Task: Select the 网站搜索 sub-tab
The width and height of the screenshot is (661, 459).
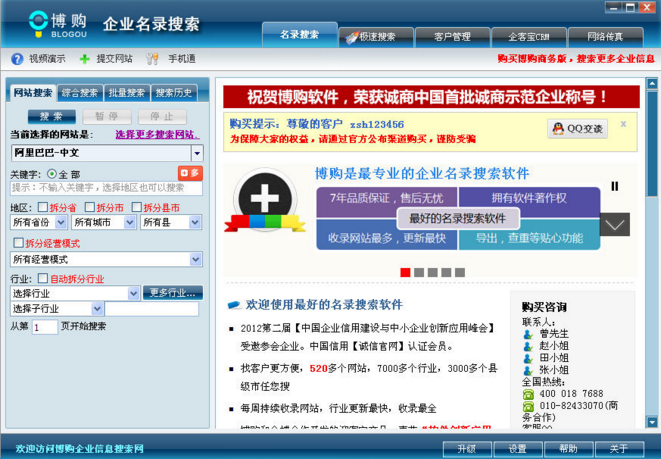Action: pos(33,93)
